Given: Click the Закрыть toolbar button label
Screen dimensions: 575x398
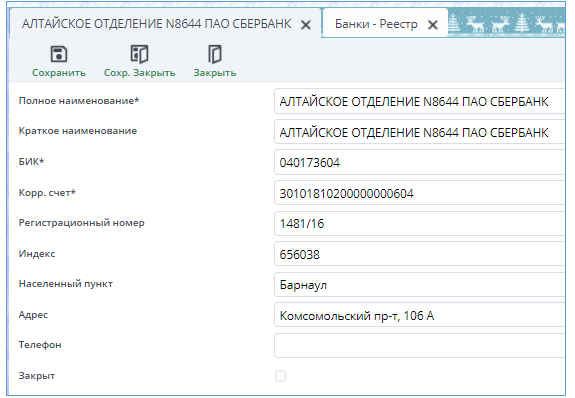Looking at the screenshot, I should coord(215,73).
